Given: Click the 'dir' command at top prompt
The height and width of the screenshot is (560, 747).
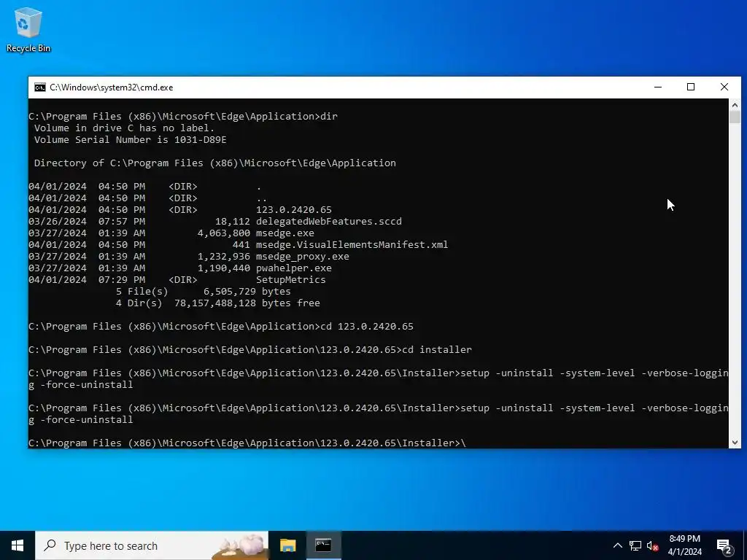Looking at the screenshot, I should click(329, 117).
